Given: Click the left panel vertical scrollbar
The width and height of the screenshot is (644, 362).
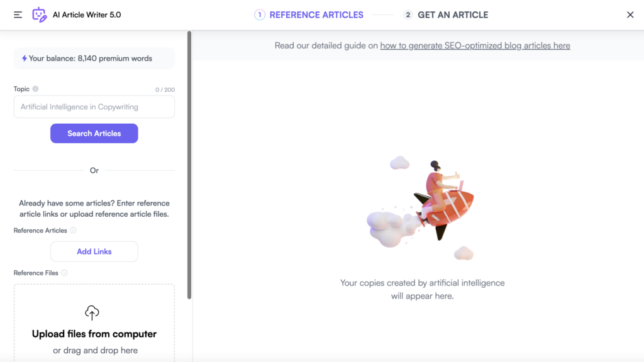Looking at the screenshot, I should 189,165.
